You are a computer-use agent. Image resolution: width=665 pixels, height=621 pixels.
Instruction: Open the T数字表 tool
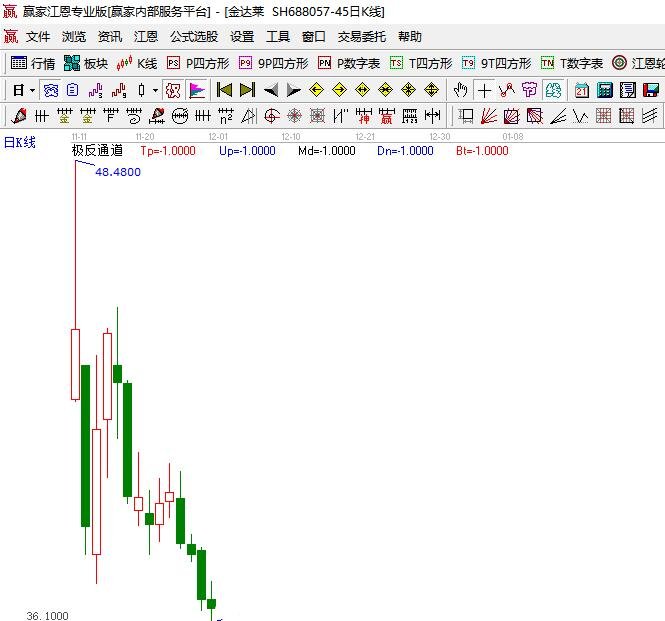(572, 63)
